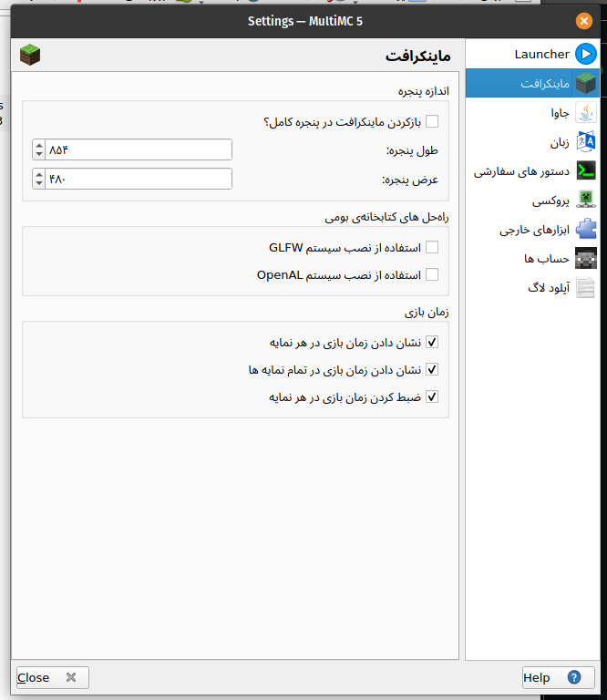Open the log upload (آپلود لاگ) document icon
Screen dimensions: 607x700
pyautogui.click(x=585, y=287)
